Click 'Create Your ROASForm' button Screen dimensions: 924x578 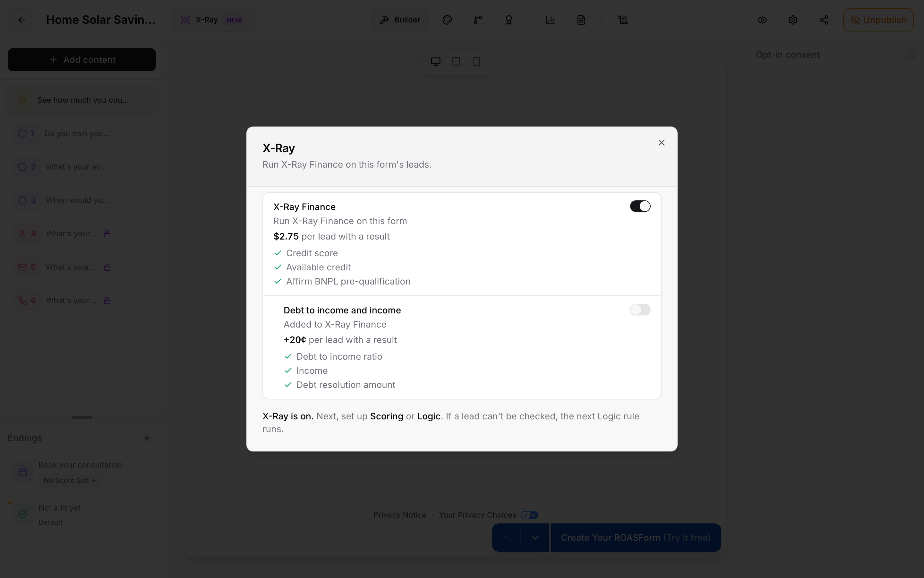[x=635, y=538]
